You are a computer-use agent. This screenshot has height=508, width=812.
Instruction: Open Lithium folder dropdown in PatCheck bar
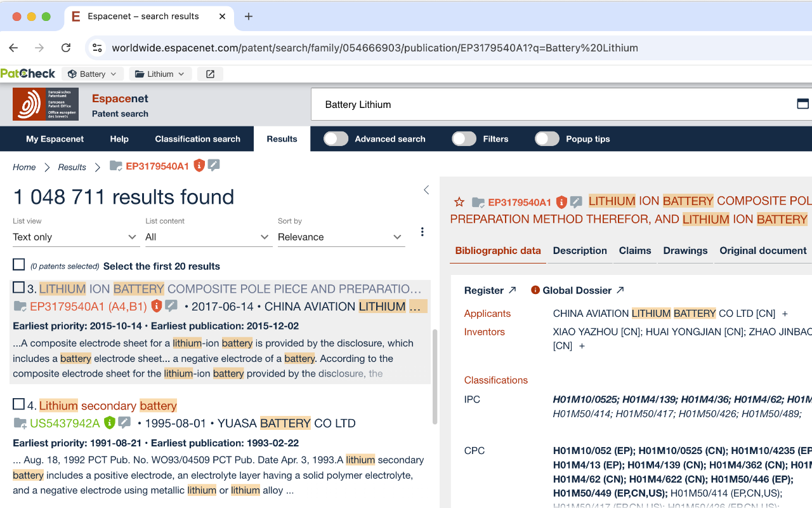[160, 74]
